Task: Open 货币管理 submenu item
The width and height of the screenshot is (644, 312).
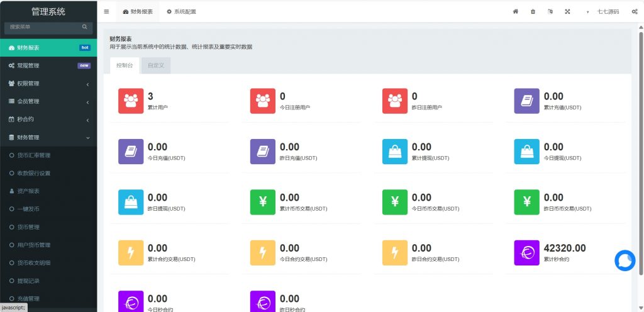Action: point(48,227)
